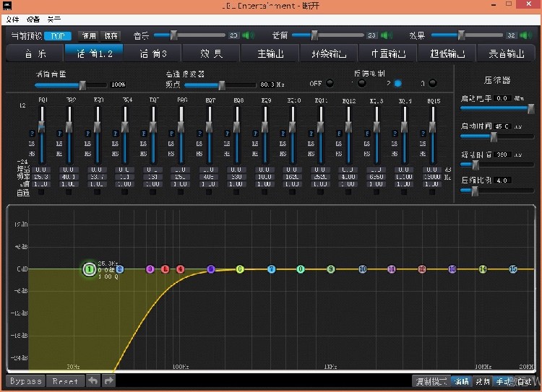The height and width of the screenshot is (392, 542).
Task: Select EQ node 13 on the graph
Action: coord(452,269)
